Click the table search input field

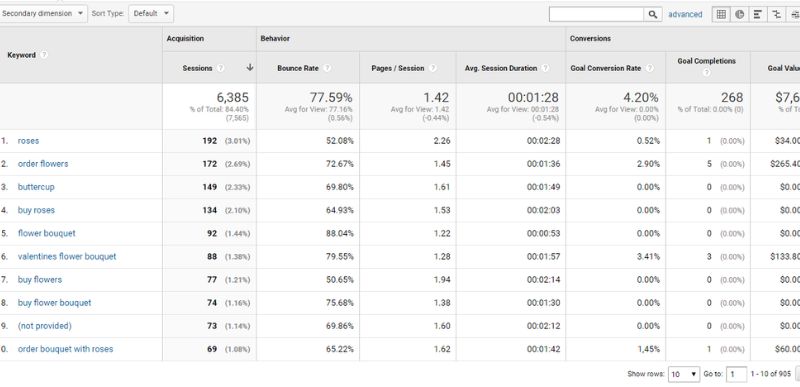(x=596, y=14)
